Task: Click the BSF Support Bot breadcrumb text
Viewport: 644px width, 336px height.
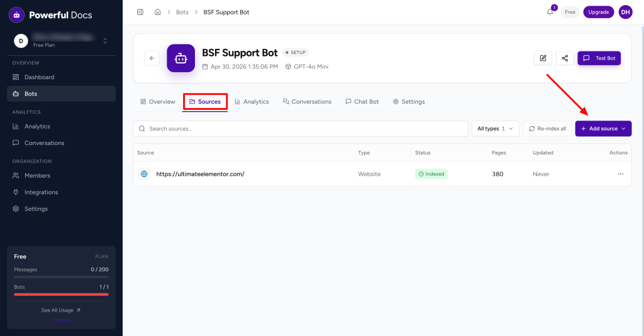Action: pyautogui.click(x=226, y=13)
